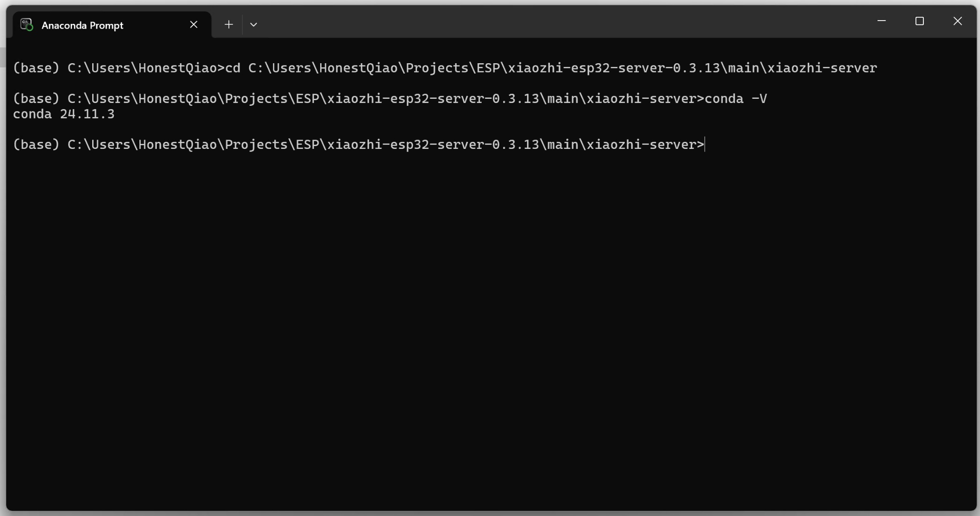Maximize the terminal window
The image size is (980, 516).
920,21
